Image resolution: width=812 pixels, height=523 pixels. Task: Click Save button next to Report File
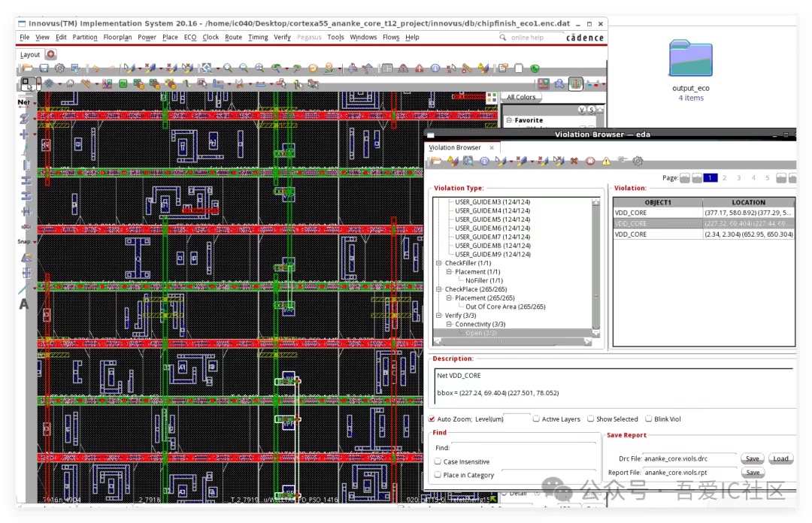[753, 472]
